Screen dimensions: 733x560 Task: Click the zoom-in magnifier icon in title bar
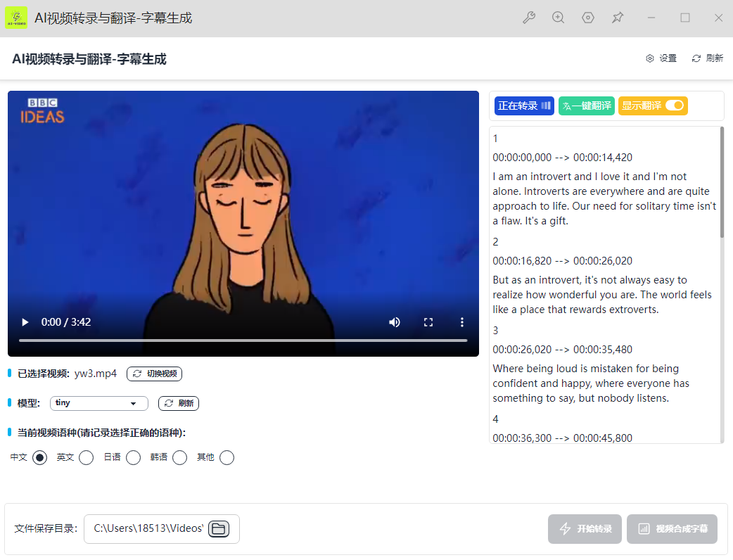[559, 18]
